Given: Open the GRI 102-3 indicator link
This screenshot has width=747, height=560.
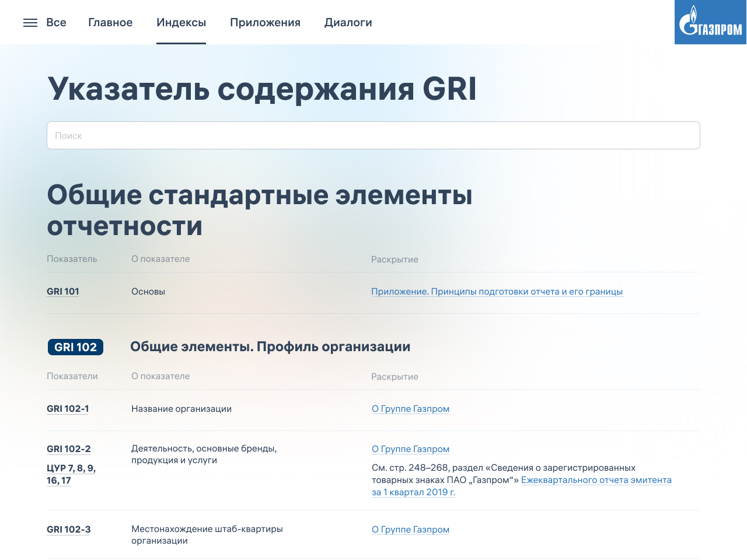Looking at the screenshot, I should 69,530.
